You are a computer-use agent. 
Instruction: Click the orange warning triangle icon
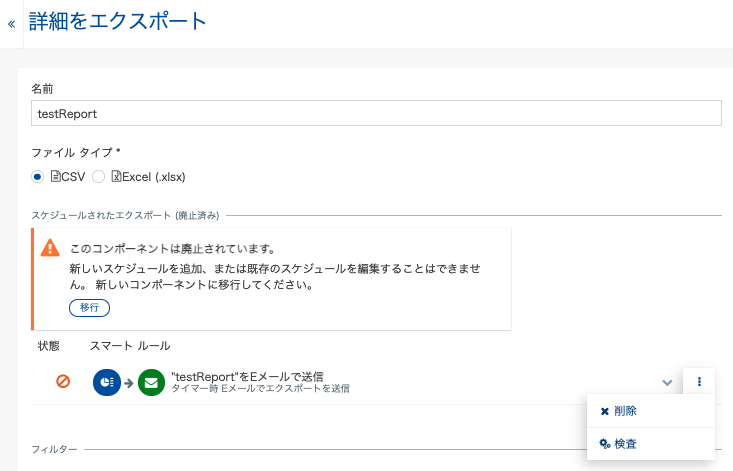(x=50, y=248)
